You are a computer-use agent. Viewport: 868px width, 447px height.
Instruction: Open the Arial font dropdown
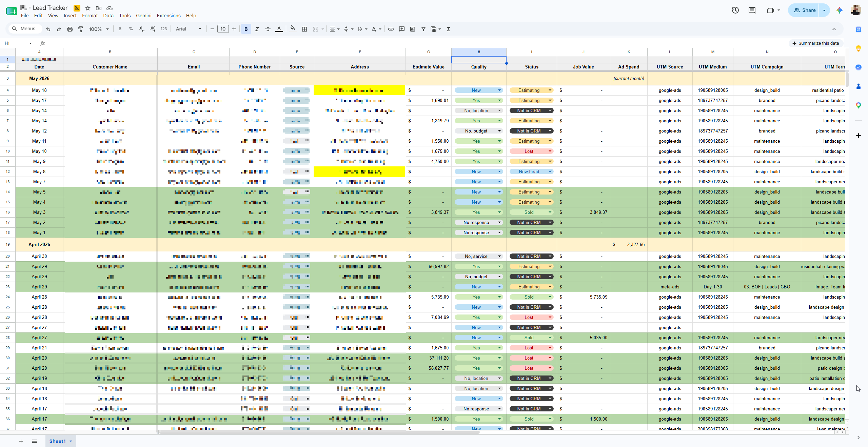point(189,29)
